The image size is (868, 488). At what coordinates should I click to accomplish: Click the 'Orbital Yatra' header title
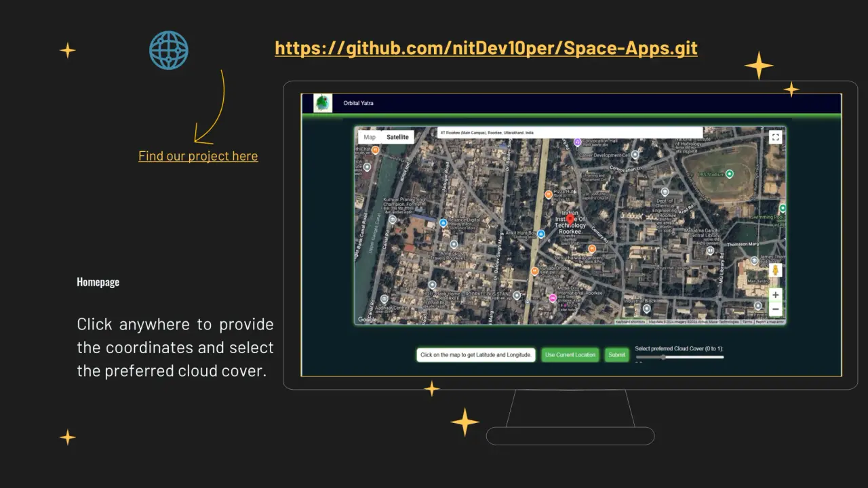tap(358, 103)
